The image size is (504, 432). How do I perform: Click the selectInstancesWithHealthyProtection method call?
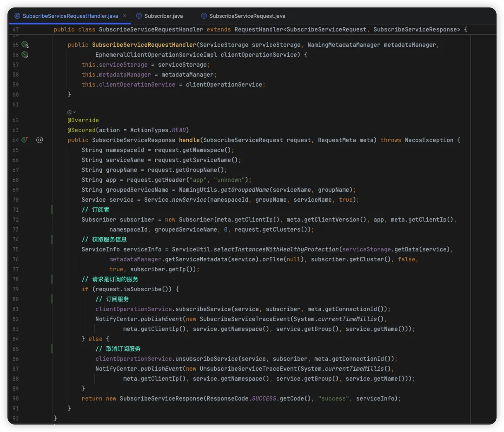[x=276, y=249]
